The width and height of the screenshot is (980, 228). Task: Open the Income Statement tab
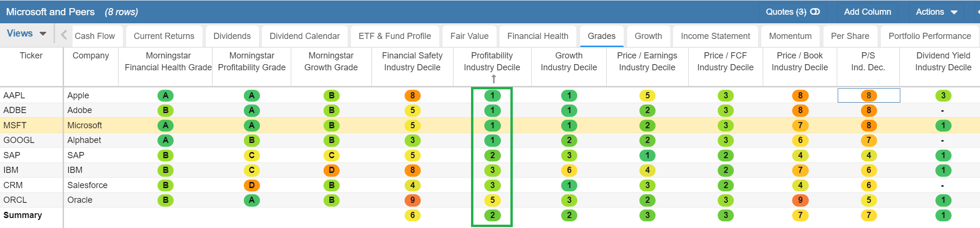pos(715,36)
